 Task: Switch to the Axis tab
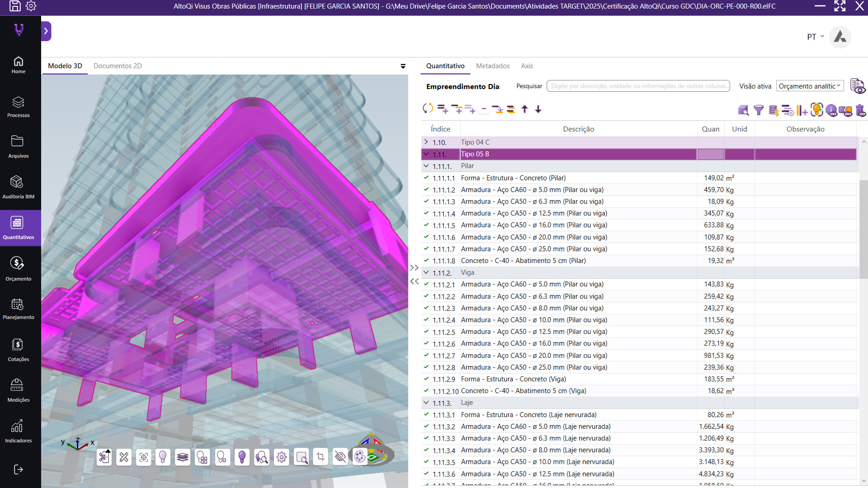[527, 66]
